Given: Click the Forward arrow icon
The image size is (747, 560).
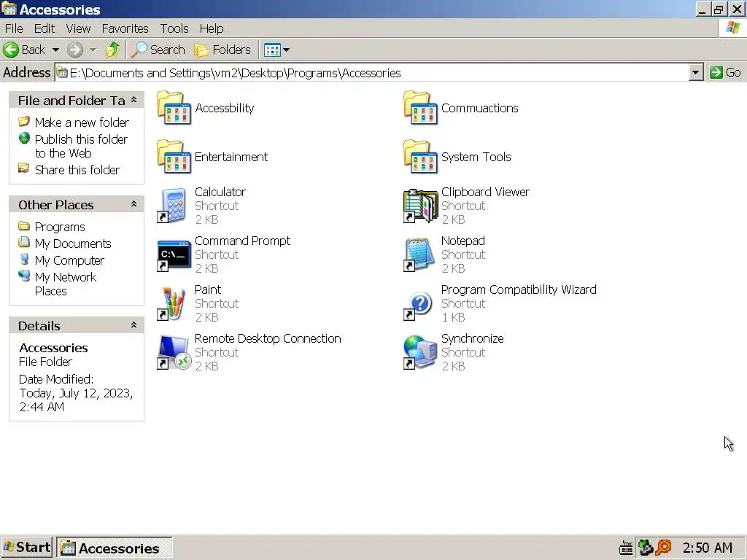Looking at the screenshot, I should 75,50.
